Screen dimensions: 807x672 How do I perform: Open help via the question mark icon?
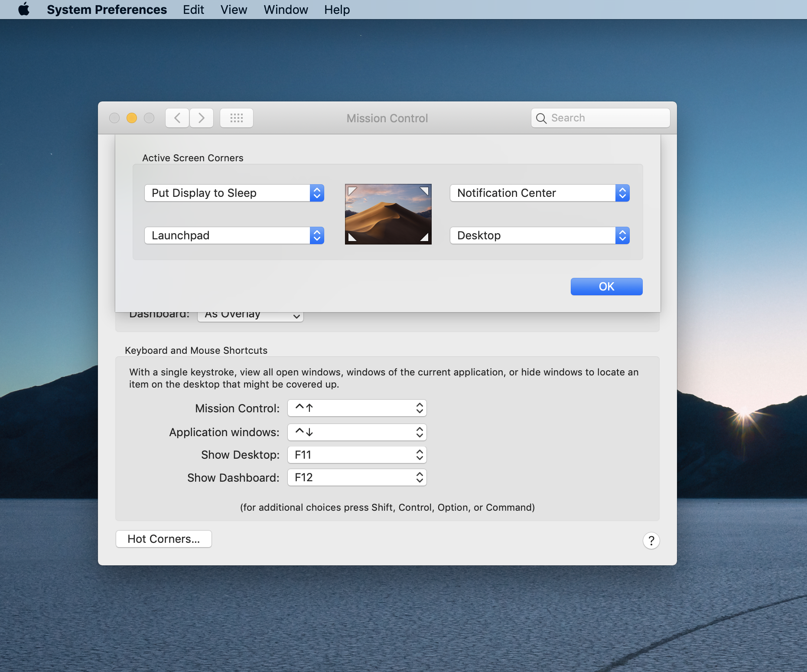click(651, 540)
